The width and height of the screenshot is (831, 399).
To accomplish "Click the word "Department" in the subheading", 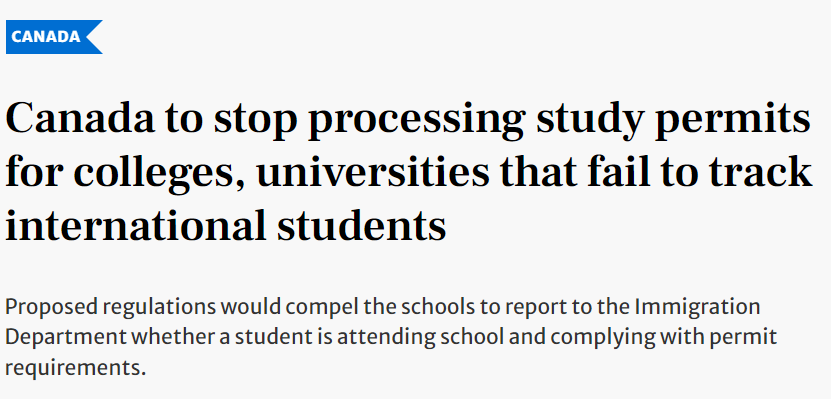I will click(x=66, y=338).
